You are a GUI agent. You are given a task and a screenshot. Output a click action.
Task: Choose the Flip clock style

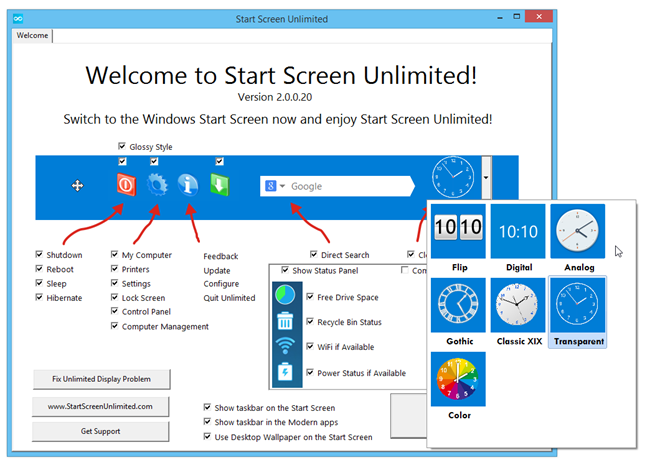[x=458, y=239]
